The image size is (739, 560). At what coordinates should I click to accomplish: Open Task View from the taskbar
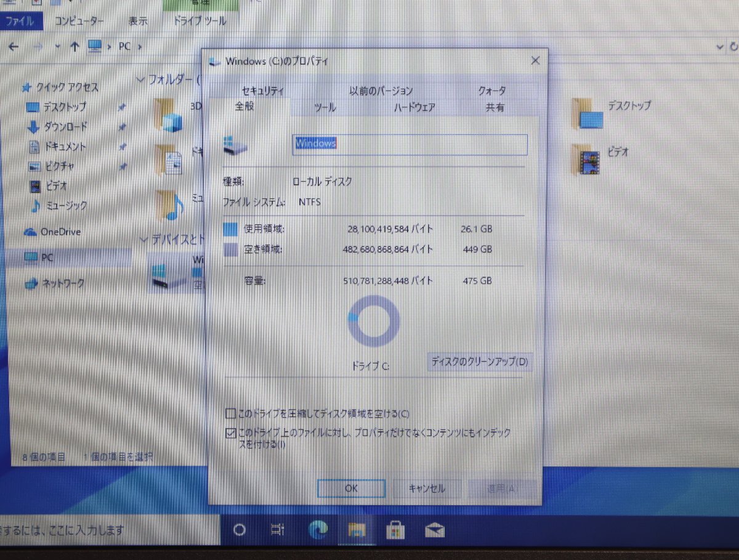coord(278,530)
